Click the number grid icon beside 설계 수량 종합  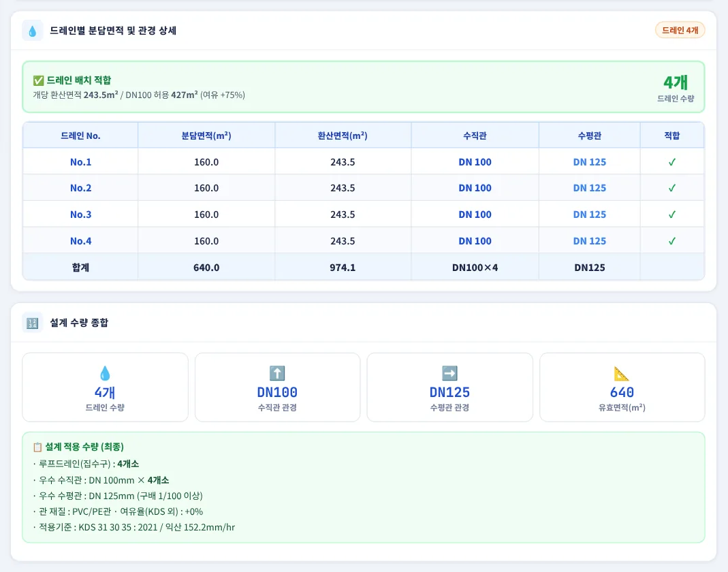point(33,323)
